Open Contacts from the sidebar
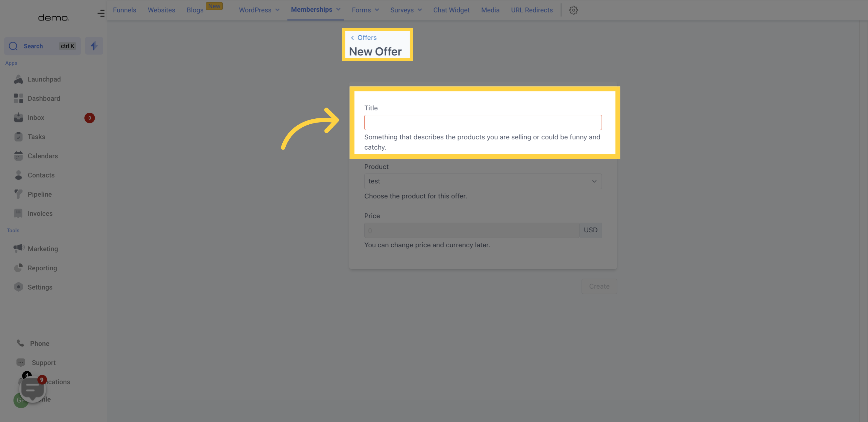 click(41, 175)
